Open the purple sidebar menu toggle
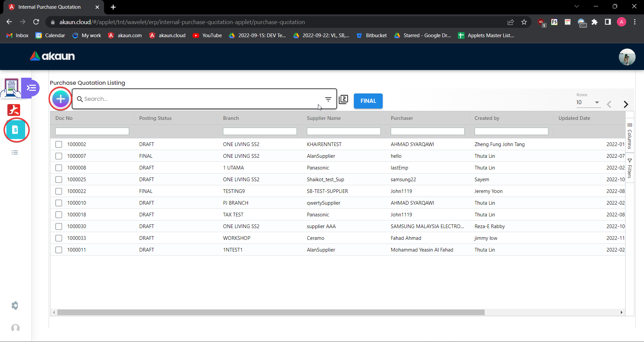 pos(31,88)
